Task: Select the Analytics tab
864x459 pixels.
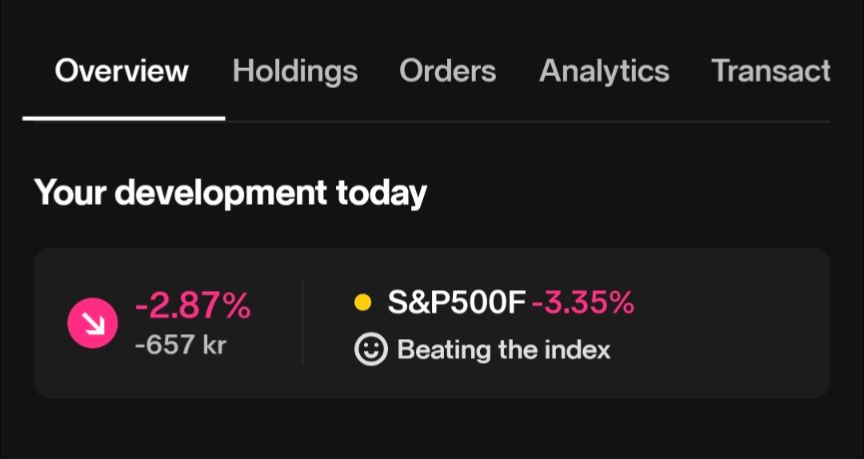Action: (x=604, y=72)
